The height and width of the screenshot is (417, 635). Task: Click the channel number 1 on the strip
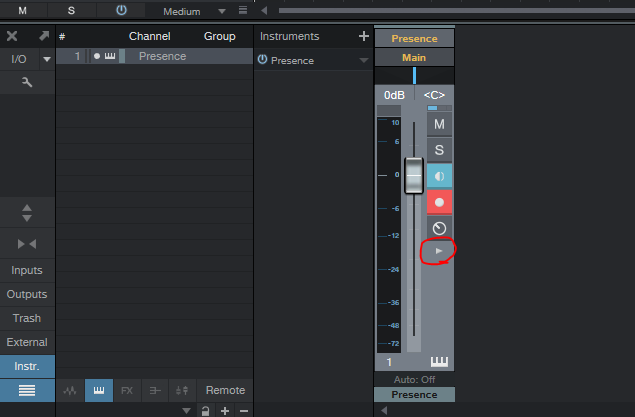389,362
